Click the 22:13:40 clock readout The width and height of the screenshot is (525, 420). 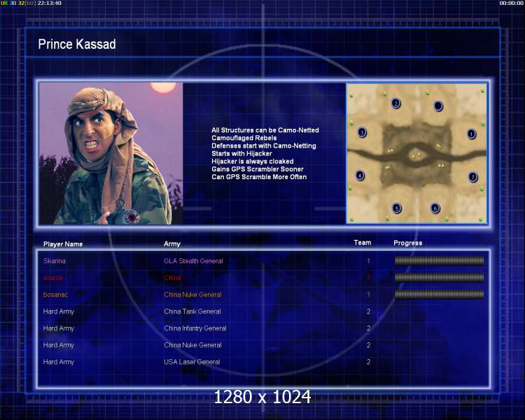click(49, 3)
